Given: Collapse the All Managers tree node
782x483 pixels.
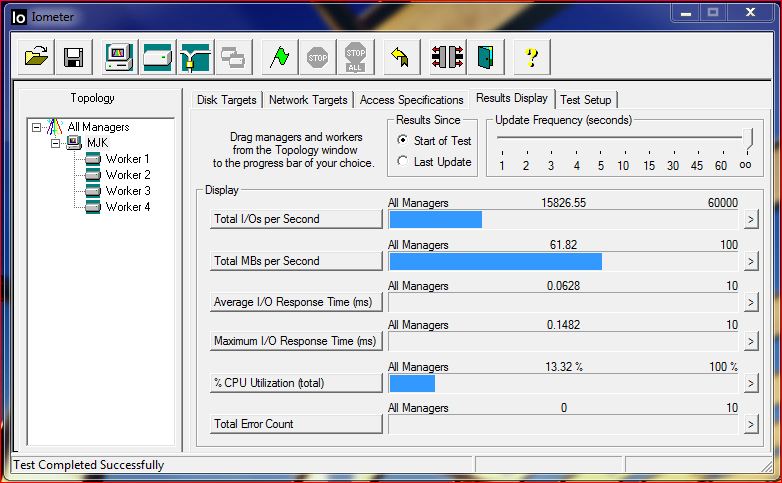Looking at the screenshot, I should [36, 127].
